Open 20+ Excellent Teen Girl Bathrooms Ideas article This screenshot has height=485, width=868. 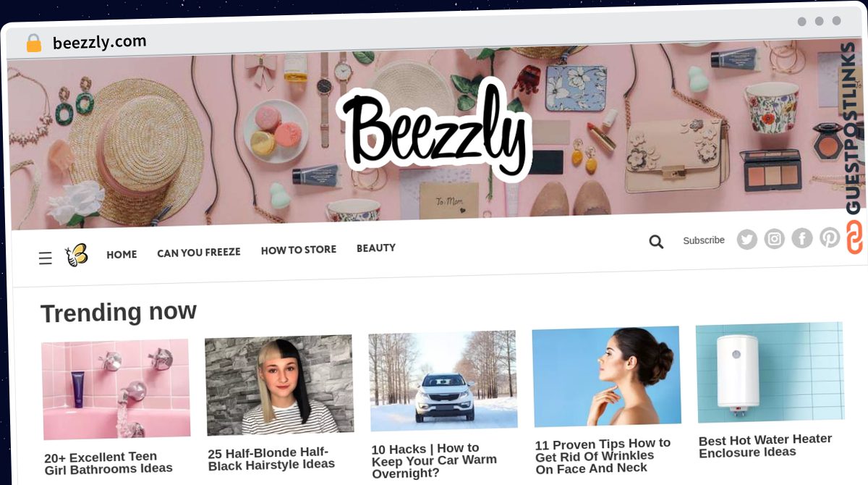(x=109, y=463)
